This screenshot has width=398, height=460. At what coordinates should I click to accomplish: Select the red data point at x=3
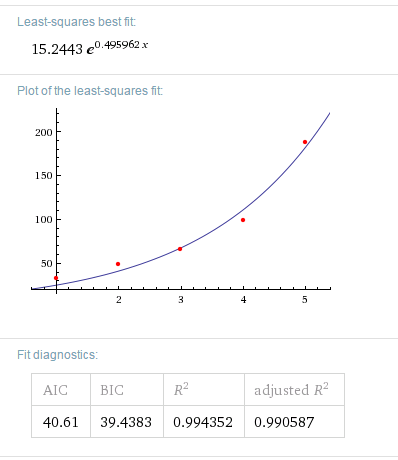180,249
